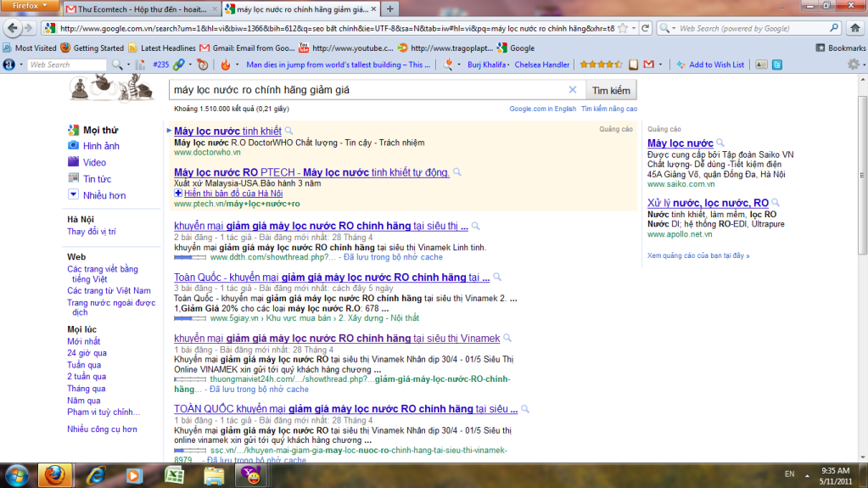
Task: Open the Burj Khalifa toolbar link
Action: [x=486, y=65]
